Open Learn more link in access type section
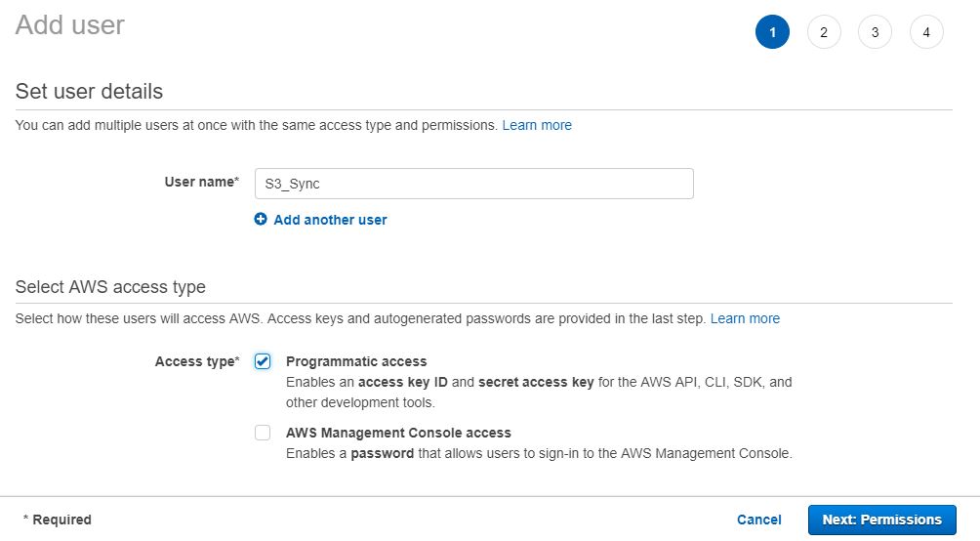The height and width of the screenshot is (541, 980). pos(745,318)
